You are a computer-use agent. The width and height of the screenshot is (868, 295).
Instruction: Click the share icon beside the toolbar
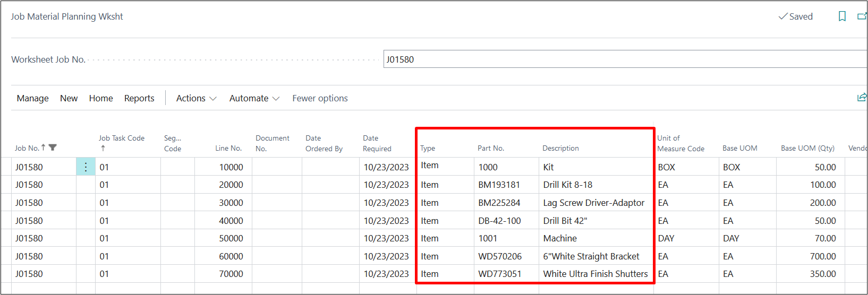pos(862,98)
